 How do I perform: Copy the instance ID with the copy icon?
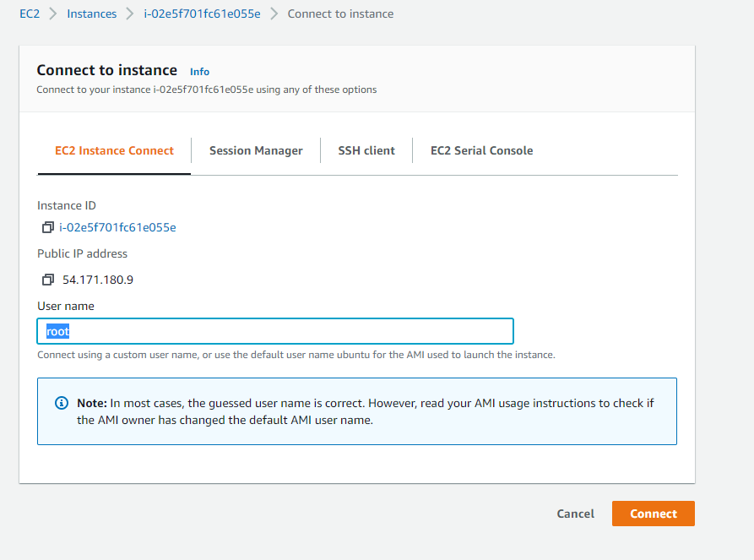(47, 228)
